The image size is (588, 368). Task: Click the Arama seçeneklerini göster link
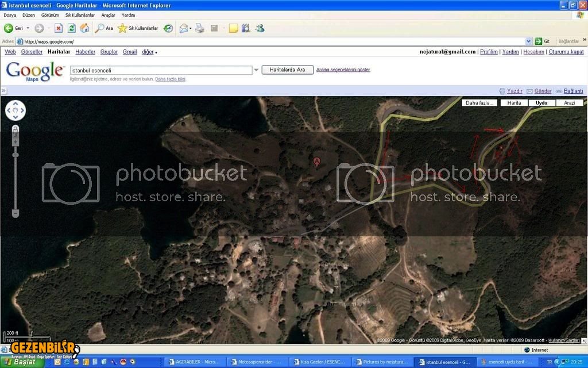pyautogui.click(x=343, y=70)
